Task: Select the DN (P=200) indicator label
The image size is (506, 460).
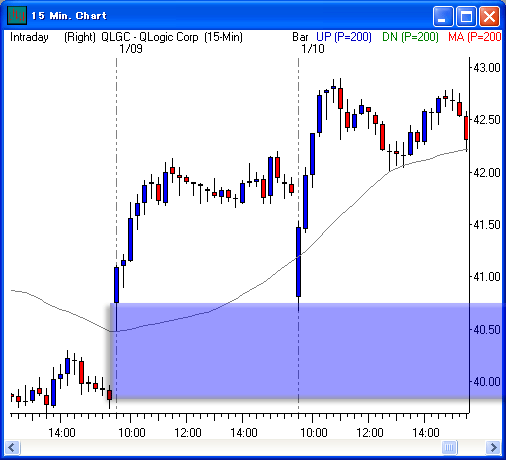Action: (x=410, y=37)
